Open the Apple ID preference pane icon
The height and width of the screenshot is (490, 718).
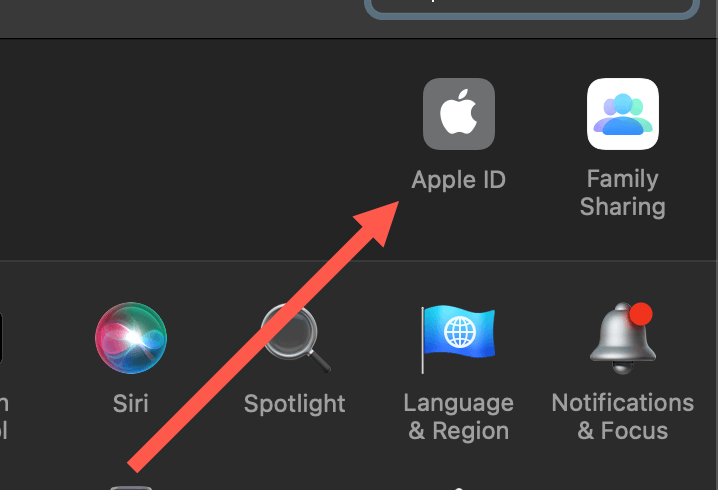click(x=459, y=114)
